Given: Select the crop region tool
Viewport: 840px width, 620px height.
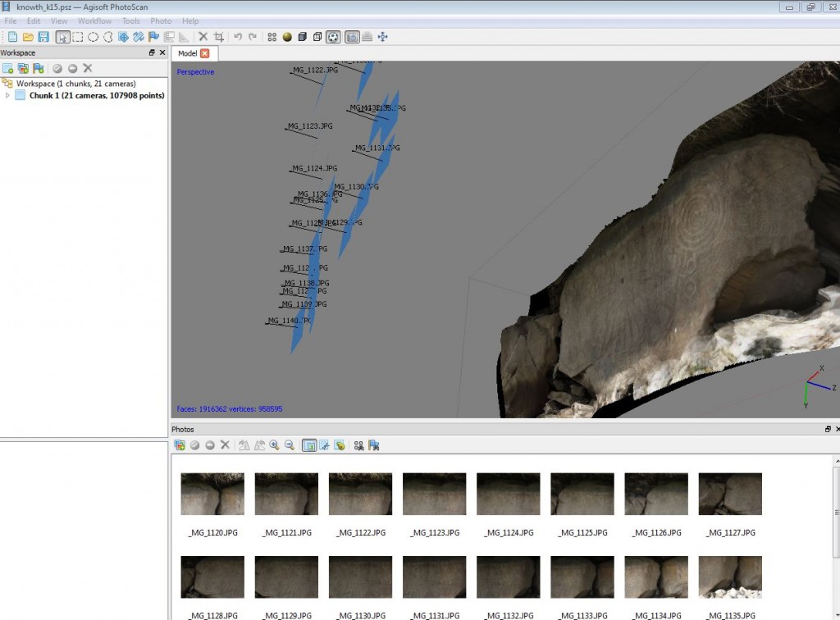Looking at the screenshot, I should pos(219,37).
